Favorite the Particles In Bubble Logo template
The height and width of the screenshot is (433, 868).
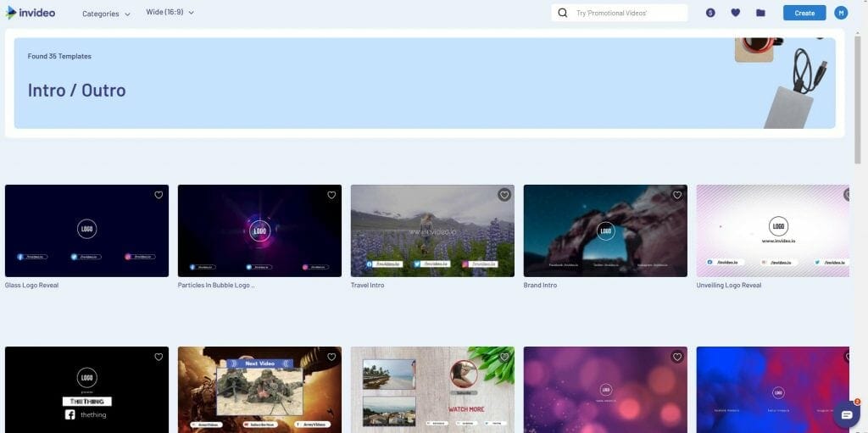pyautogui.click(x=331, y=195)
